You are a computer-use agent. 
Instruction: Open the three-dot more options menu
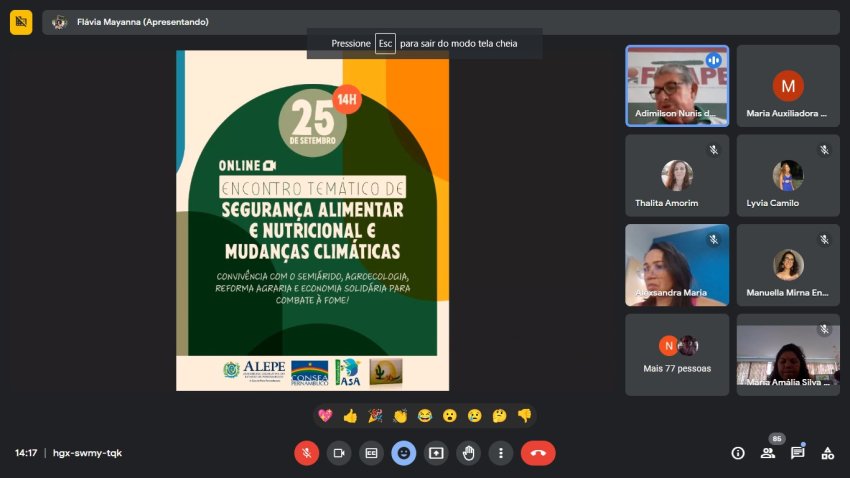pyautogui.click(x=501, y=453)
